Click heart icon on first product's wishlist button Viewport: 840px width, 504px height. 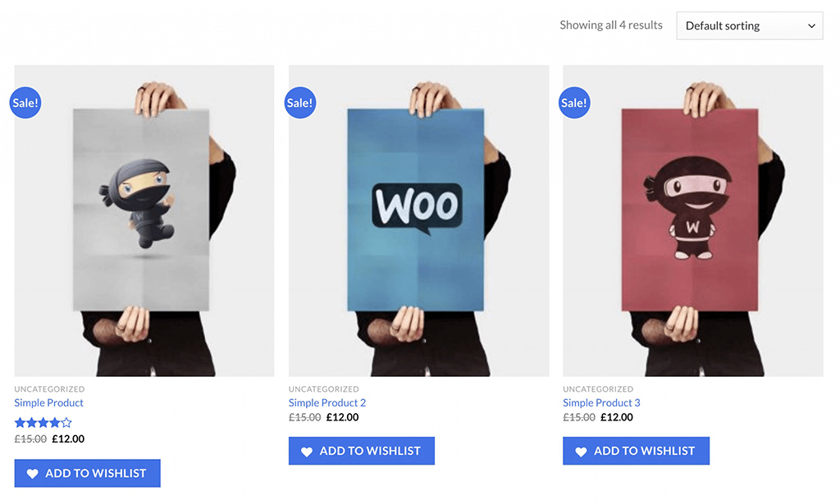click(33, 474)
